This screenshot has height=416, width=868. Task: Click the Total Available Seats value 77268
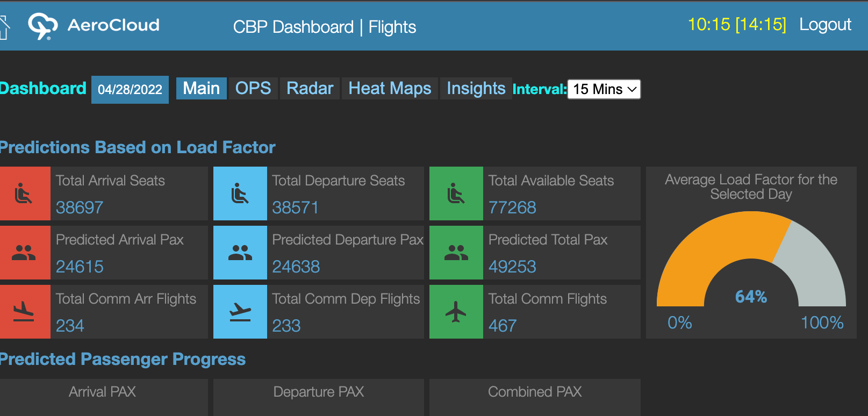[x=512, y=207]
